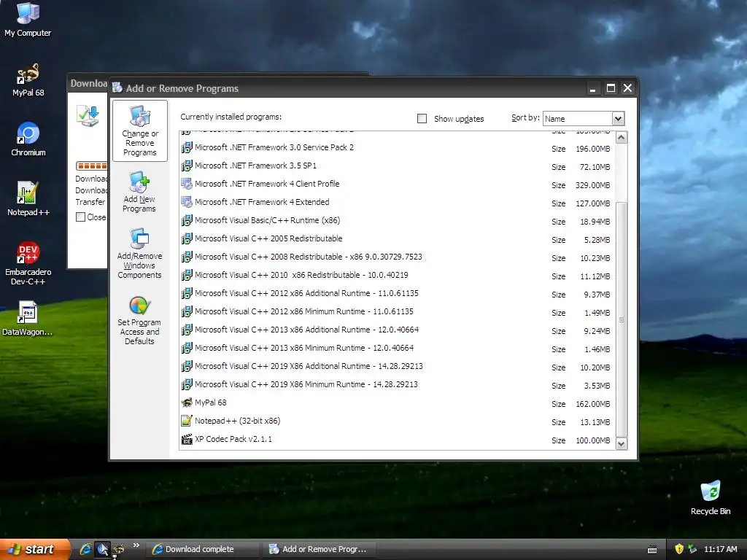Click icon of .NET Framework 4 Client Profile

(187, 184)
